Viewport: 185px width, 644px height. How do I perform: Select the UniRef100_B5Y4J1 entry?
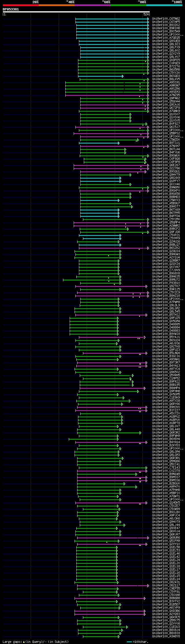[166, 337]
